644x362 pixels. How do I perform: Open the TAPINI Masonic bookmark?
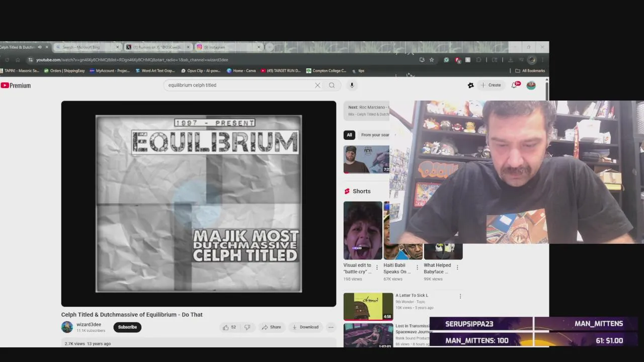(20, 71)
